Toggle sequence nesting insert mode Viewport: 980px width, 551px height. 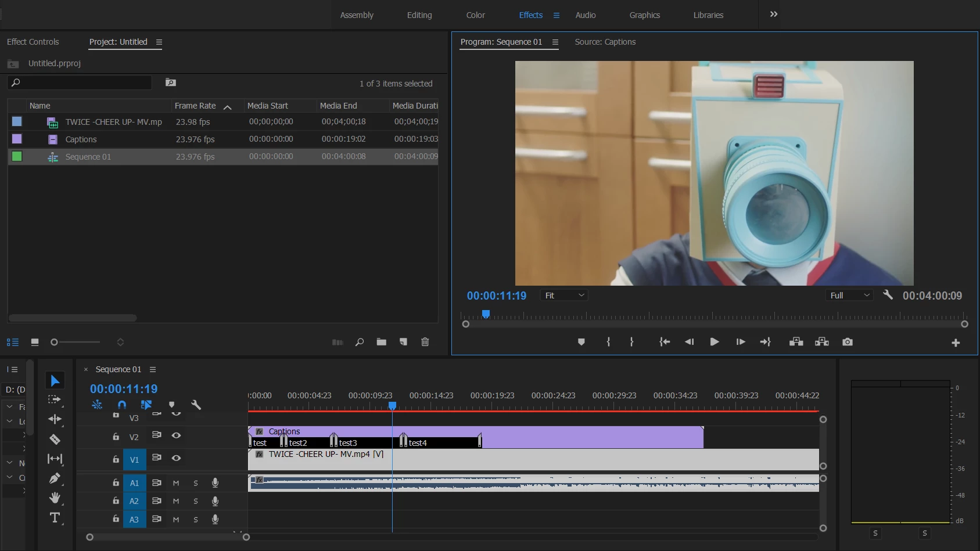97,405
